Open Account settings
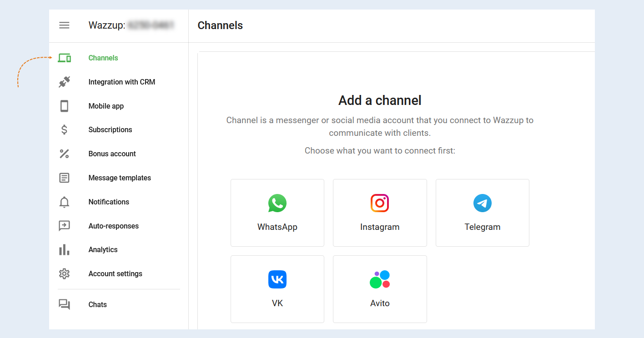Viewport: 644px width, 338px height. [115, 274]
